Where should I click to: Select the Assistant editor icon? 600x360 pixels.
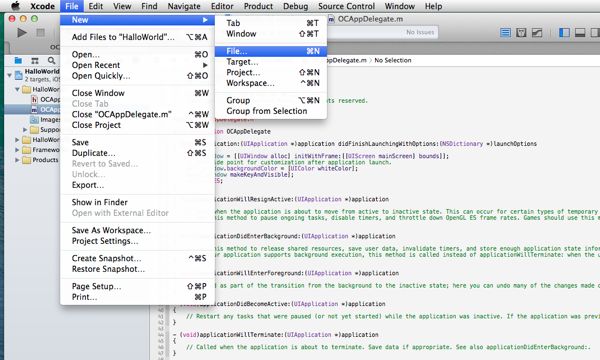521,33
